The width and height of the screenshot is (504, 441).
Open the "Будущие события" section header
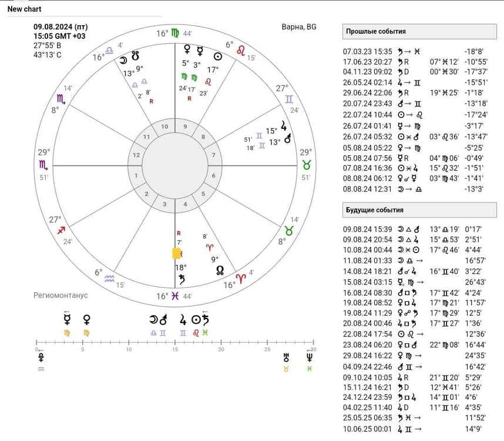click(x=419, y=210)
